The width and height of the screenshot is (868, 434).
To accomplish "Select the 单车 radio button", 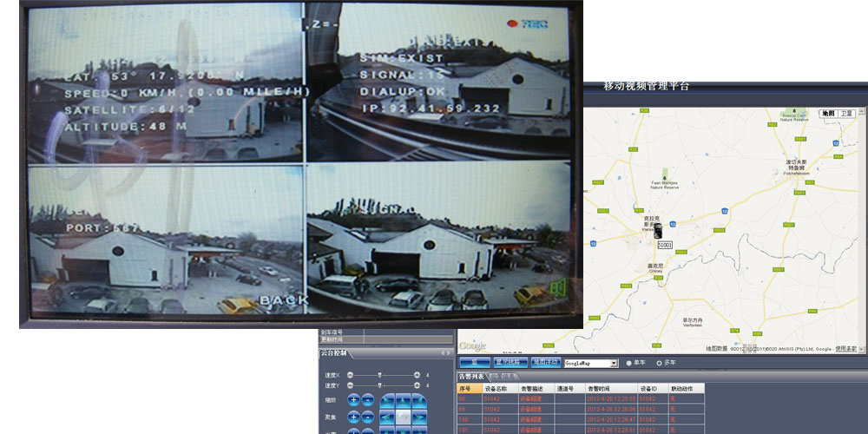I will coord(628,363).
